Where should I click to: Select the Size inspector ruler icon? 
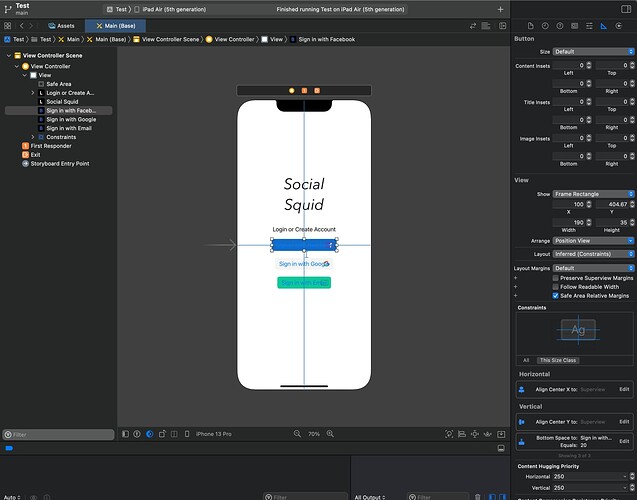pos(604,26)
